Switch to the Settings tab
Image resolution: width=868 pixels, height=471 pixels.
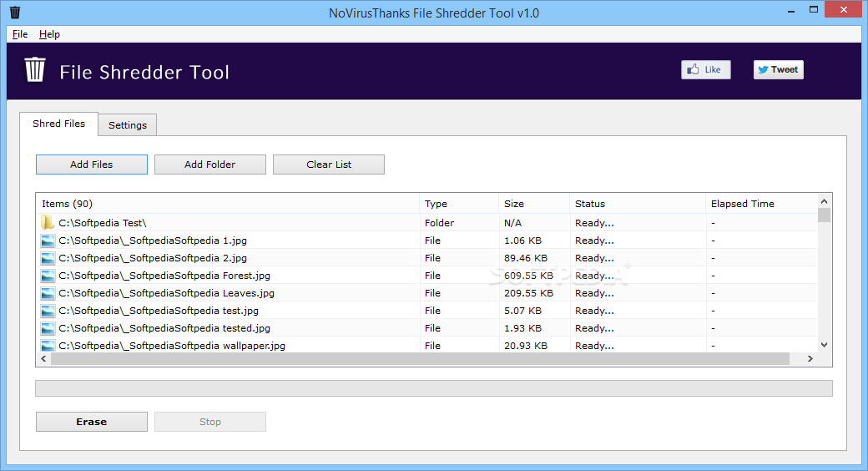(x=128, y=125)
